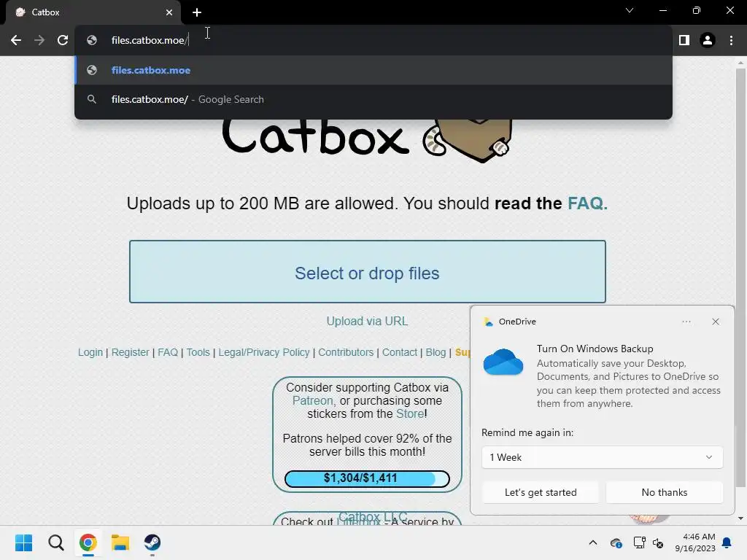Expand the 1 Week reminder dropdown
Viewport: 747px width, 560px height.
pos(602,457)
